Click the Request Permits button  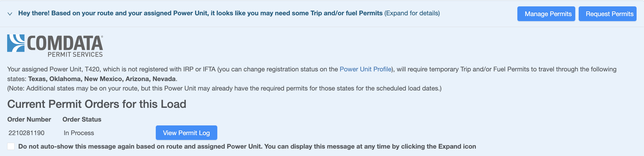pos(607,14)
